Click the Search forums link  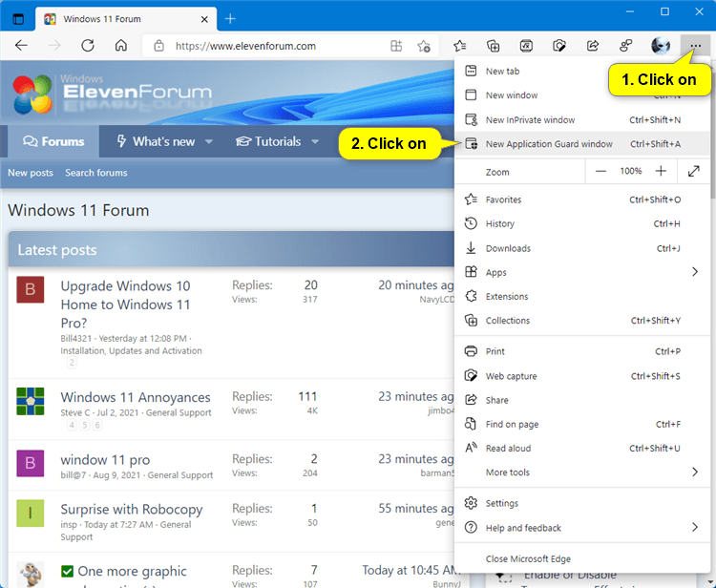95,173
